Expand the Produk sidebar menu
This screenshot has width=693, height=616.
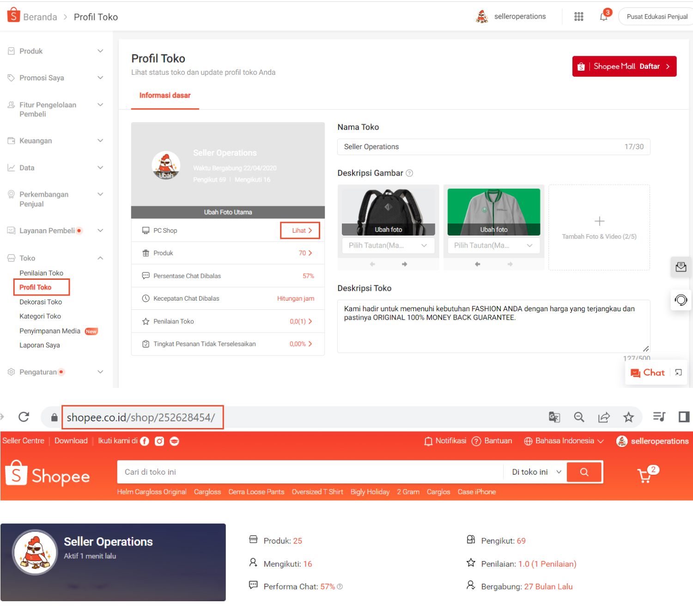point(55,51)
